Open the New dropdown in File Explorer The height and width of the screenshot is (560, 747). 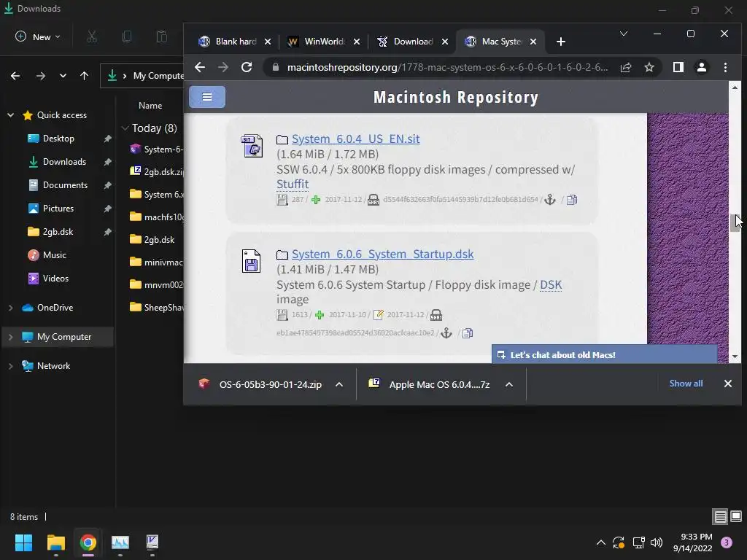[38, 36]
